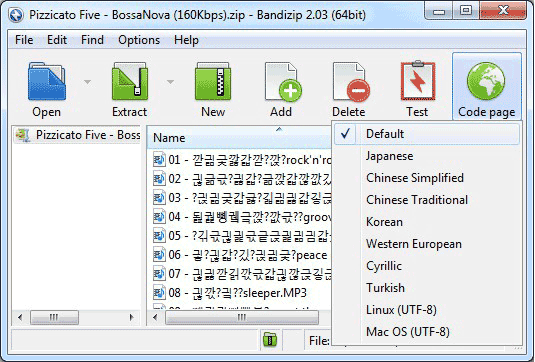Viewport: 535px width, 362px height.
Task: Choose Japanese code page
Action: pyautogui.click(x=426, y=156)
